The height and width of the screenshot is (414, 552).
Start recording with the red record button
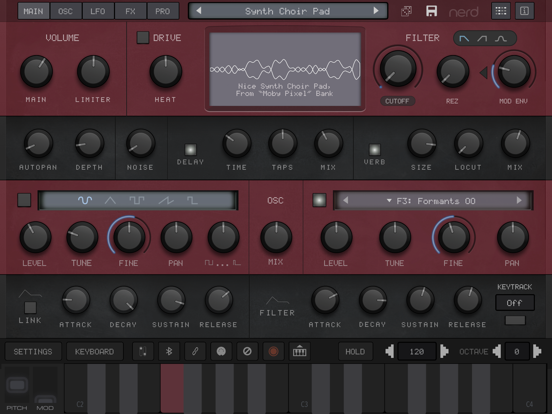pyautogui.click(x=274, y=351)
